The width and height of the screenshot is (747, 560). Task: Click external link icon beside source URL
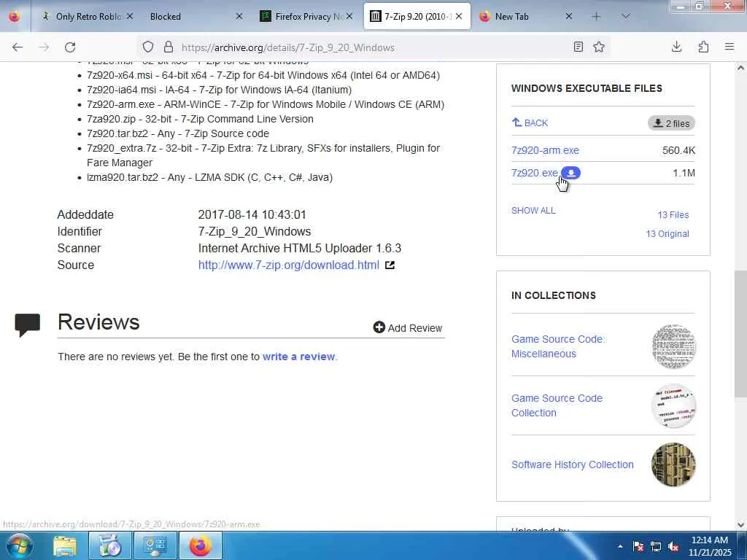pyautogui.click(x=390, y=265)
